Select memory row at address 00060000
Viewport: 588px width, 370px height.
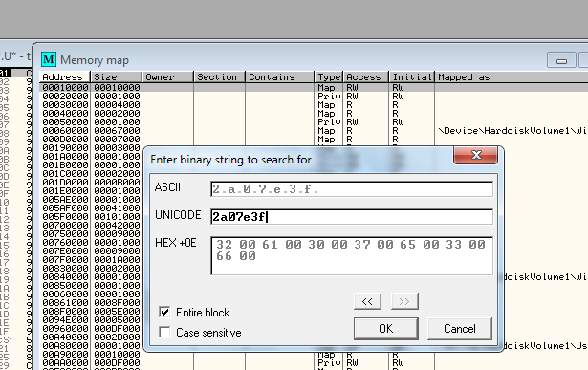click(x=314, y=130)
